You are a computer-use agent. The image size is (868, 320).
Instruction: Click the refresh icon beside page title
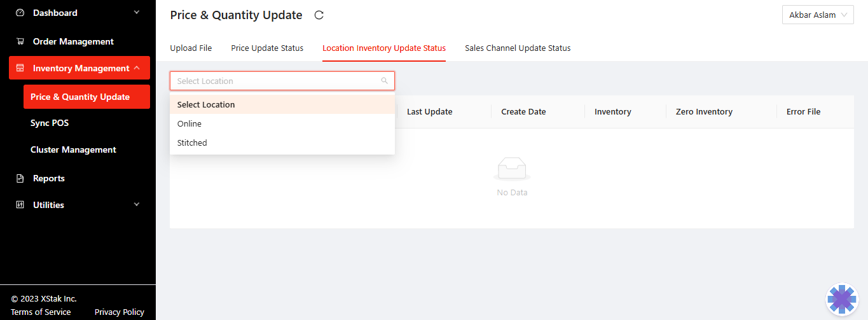point(319,15)
